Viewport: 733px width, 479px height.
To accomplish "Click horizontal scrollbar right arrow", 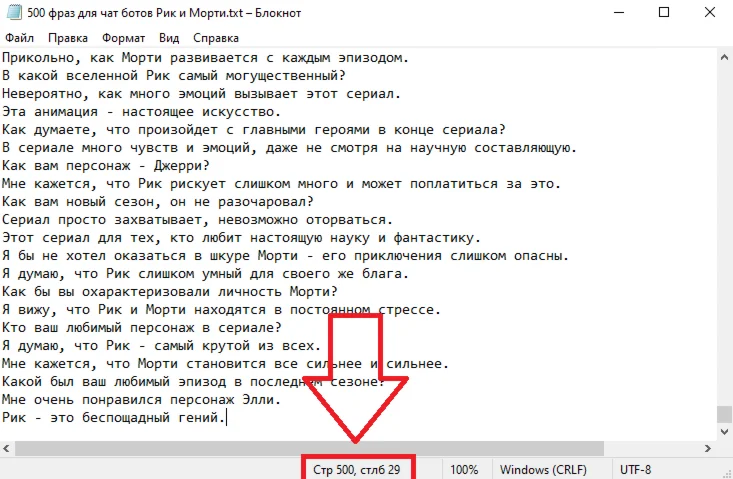I will click(x=708, y=449).
